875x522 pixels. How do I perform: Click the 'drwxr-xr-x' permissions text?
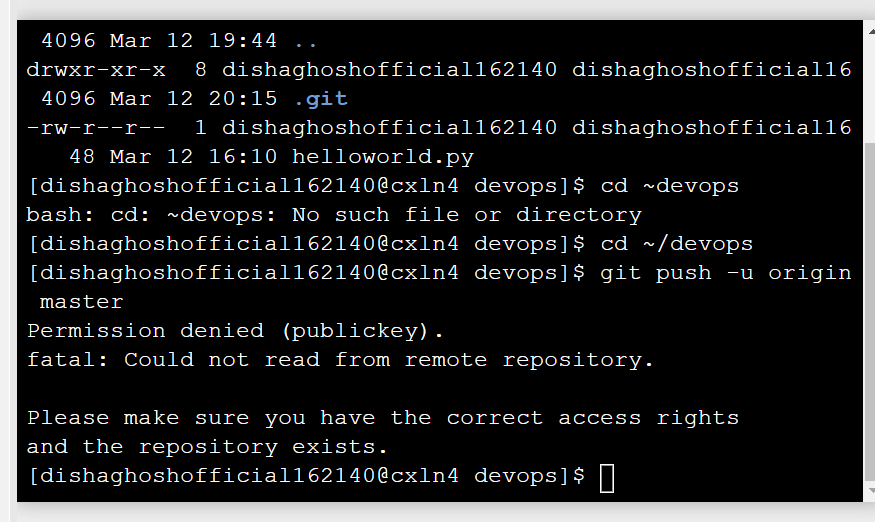point(96,70)
